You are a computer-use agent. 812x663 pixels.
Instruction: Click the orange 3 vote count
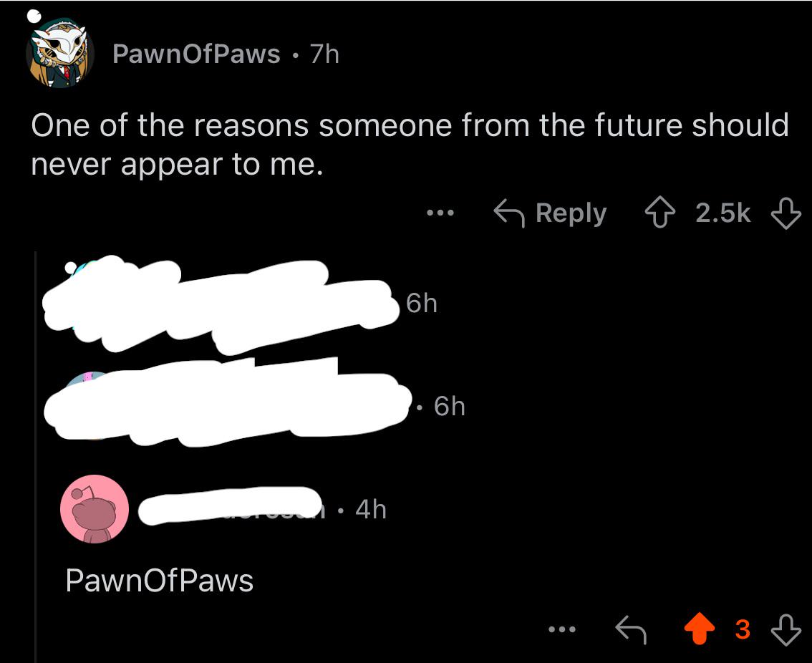coord(743,629)
